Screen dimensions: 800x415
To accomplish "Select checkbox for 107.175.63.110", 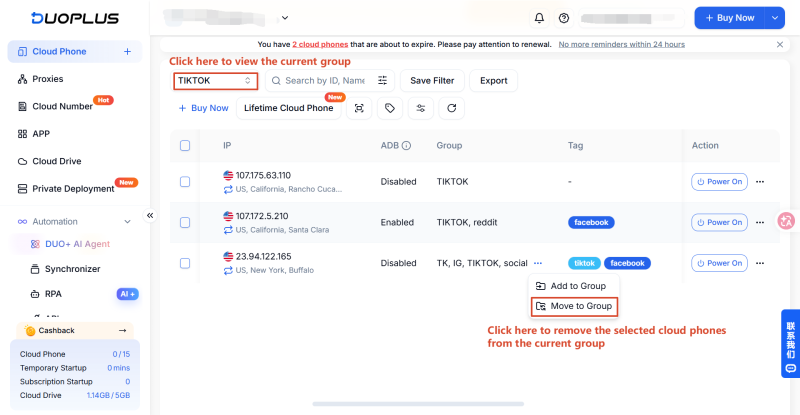I will coord(185,182).
